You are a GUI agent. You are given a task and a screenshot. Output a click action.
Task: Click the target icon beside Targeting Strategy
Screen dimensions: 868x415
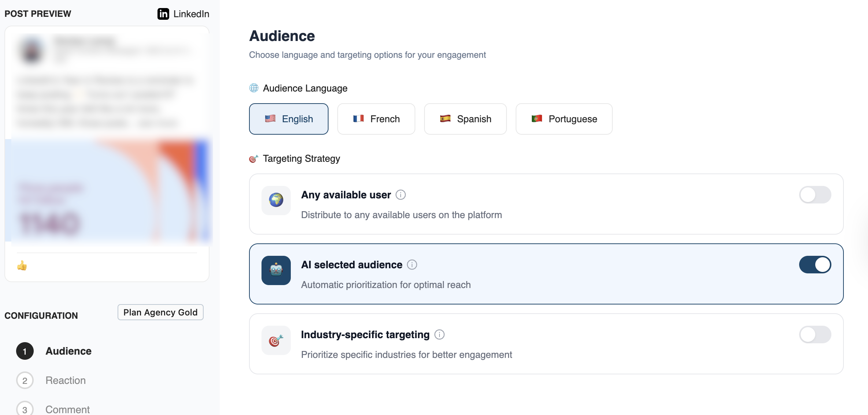pyautogui.click(x=254, y=158)
